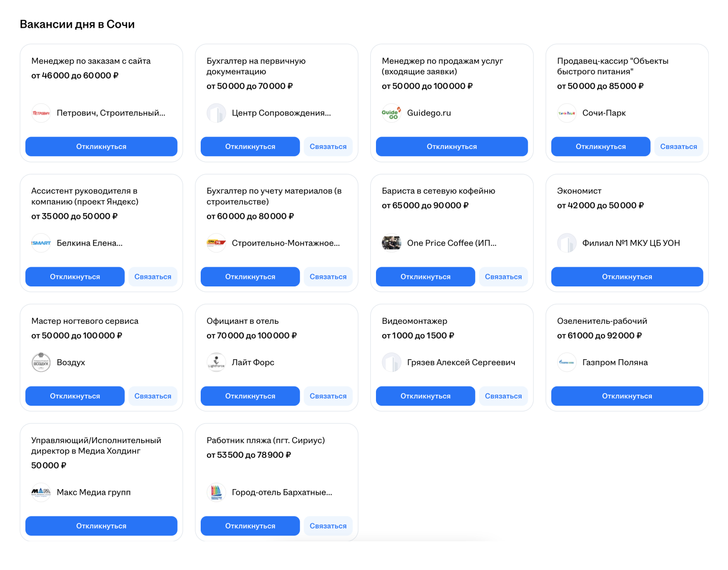Click the Воздух salon logo icon
The height and width of the screenshot is (570, 728).
pos(41,362)
